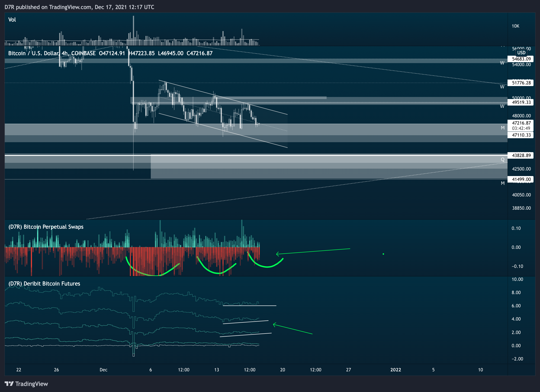The height and width of the screenshot is (392, 540).
Task: Click the countdown timer 03:42:49
Action: pos(521,128)
